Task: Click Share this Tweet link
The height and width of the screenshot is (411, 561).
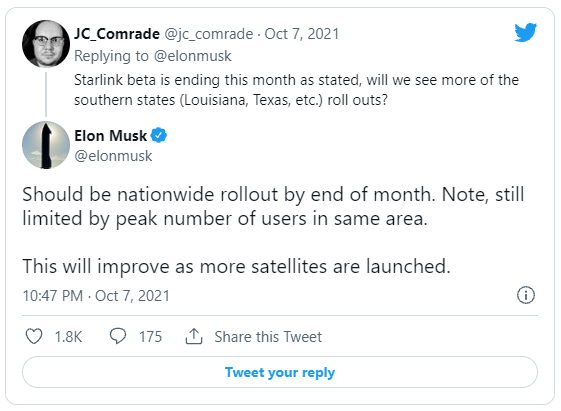Action: coord(268,337)
